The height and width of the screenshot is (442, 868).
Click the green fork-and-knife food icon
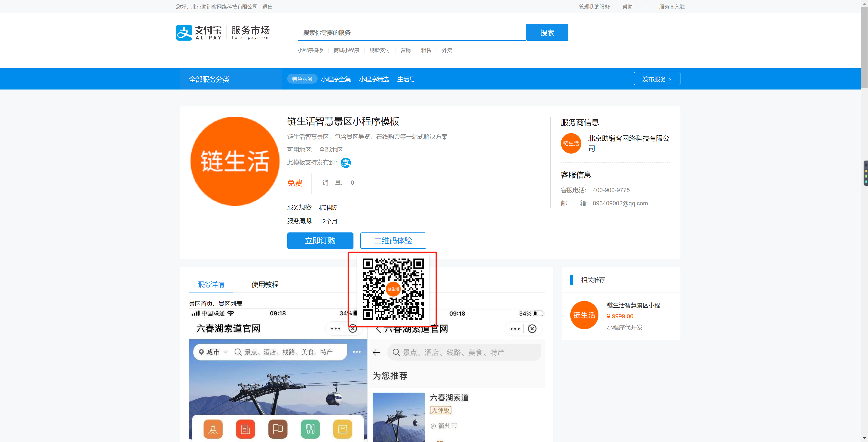[x=310, y=428]
